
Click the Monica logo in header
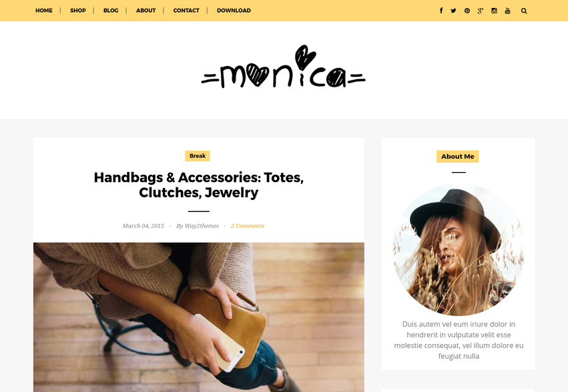[283, 67]
